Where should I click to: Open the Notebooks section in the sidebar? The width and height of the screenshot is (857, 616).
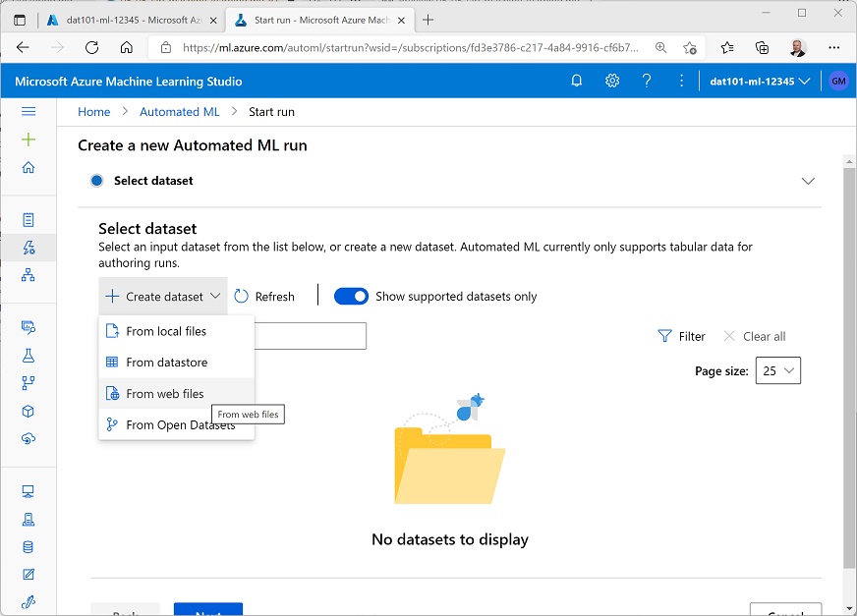(29, 220)
